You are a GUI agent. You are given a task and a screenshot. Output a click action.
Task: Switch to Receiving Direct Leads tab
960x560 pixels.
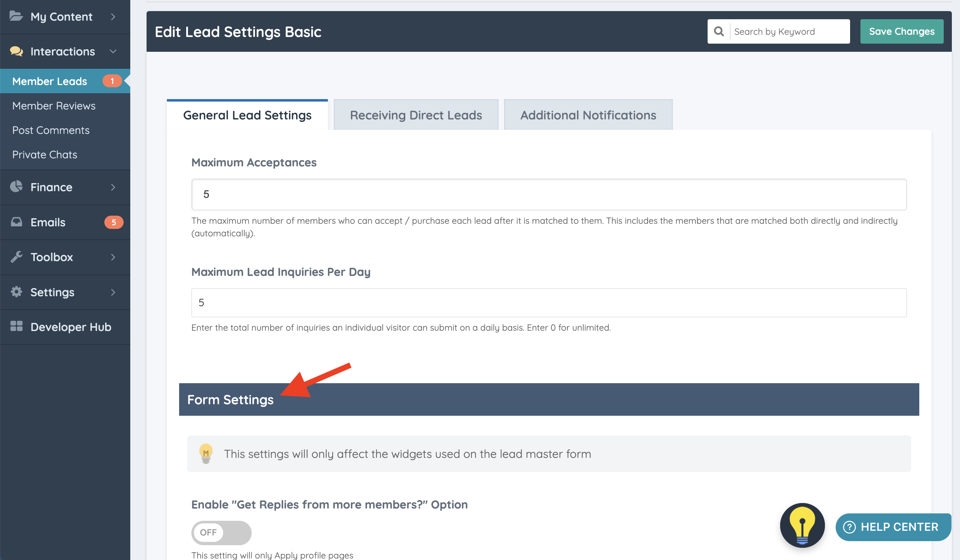(416, 115)
